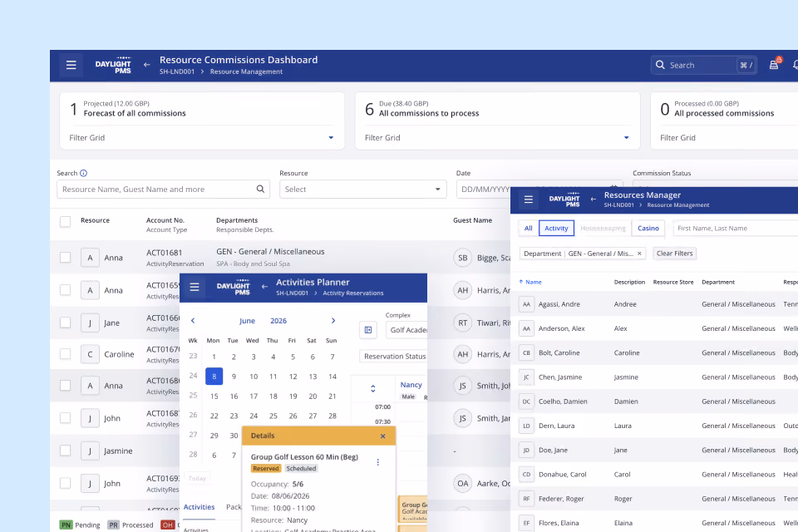Sort by Name column in Resources Manager

(x=530, y=282)
